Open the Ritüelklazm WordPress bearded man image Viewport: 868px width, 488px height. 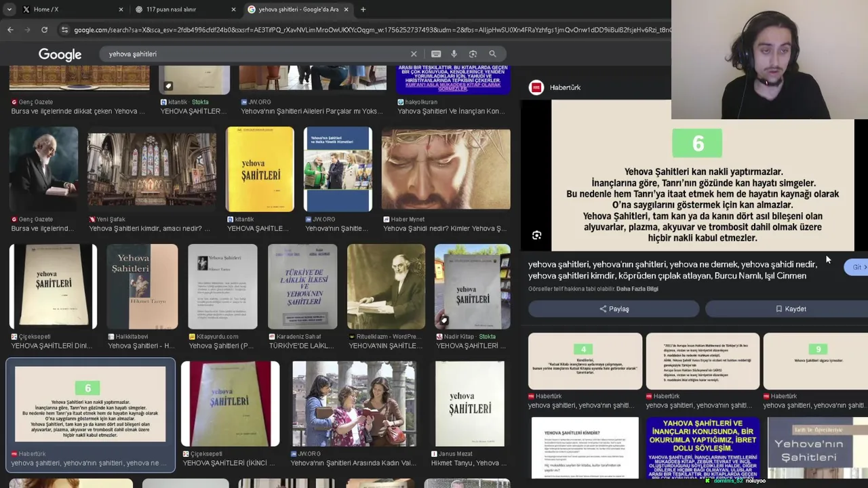[x=387, y=287]
